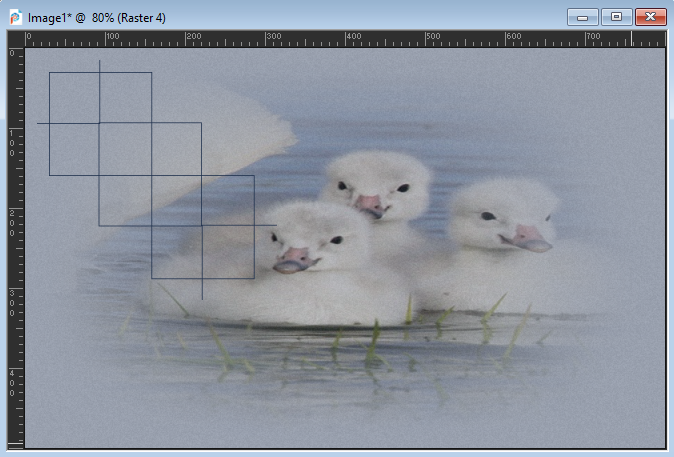Click the Image1 window title text
The width and height of the screenshot is (674, 457).
96,18
